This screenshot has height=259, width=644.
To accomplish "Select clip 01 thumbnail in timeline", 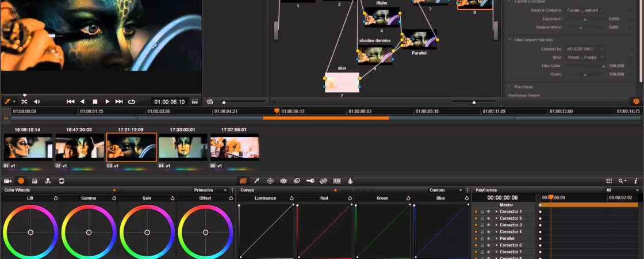I will (x=28, y=147).
